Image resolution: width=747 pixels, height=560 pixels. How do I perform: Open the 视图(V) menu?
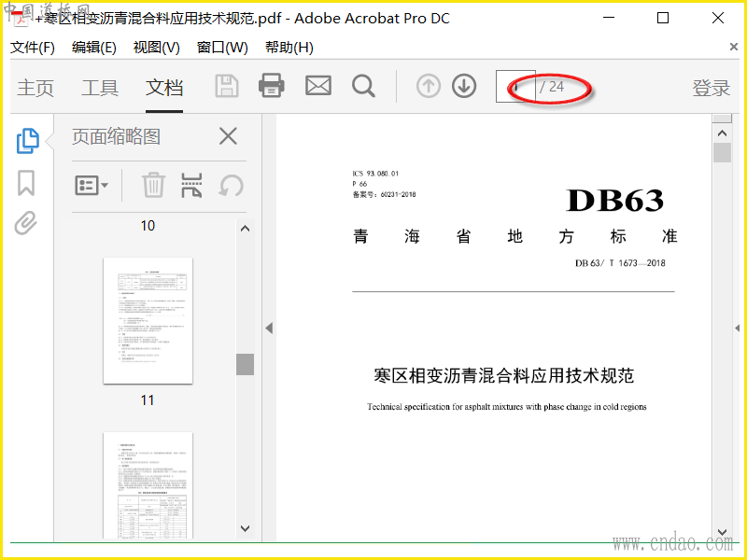coord(157,48)
